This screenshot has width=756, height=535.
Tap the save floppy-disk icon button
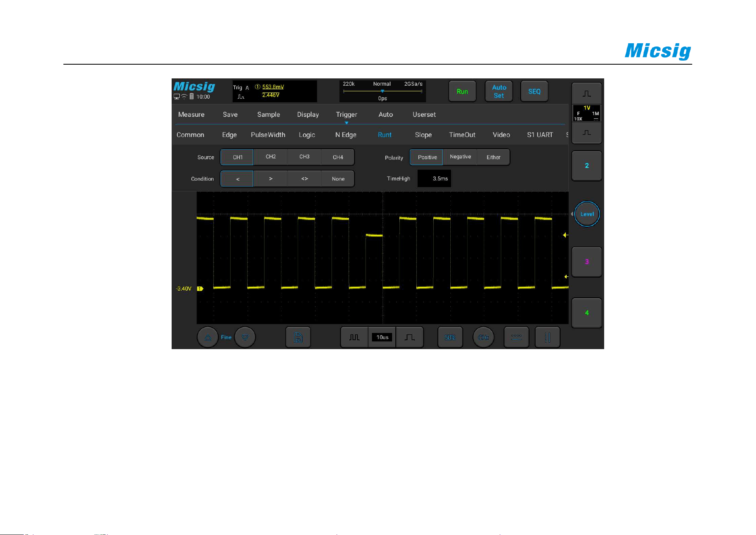coord(298,337)
